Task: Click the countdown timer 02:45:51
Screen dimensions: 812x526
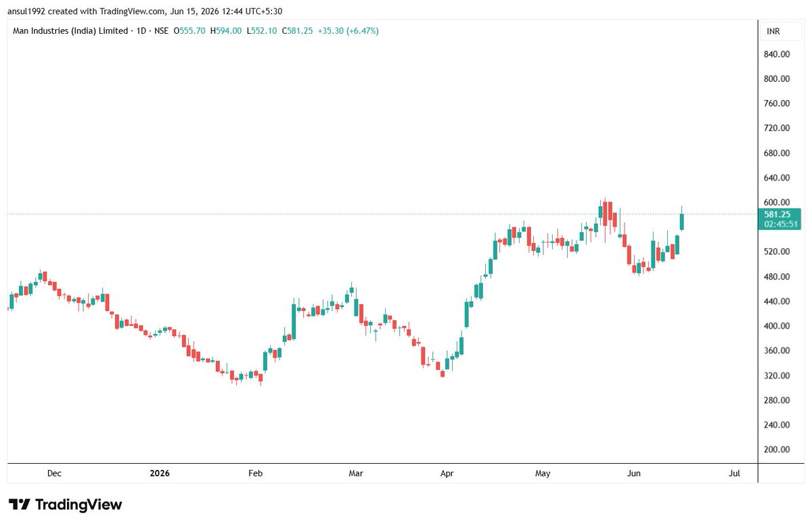Action: (782, 224)
